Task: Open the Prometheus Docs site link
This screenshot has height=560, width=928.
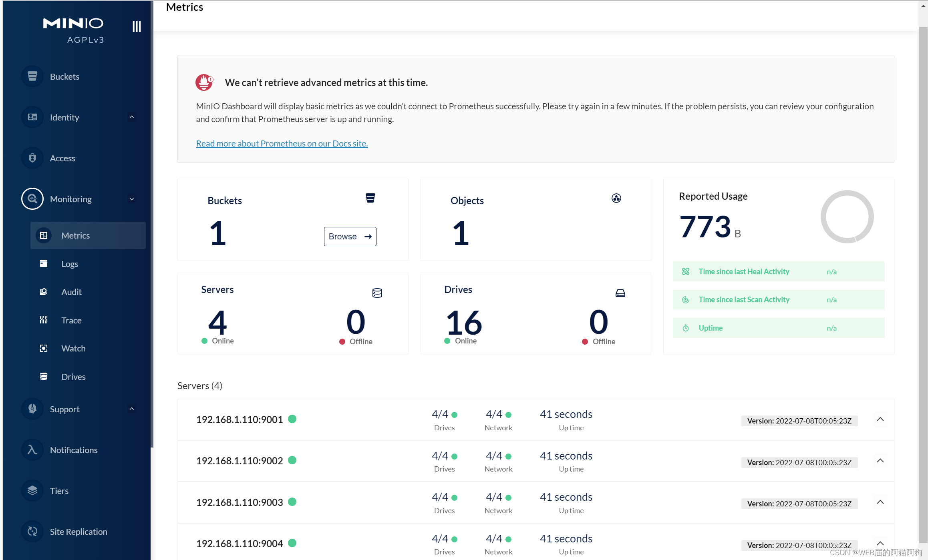Action: 282,143
